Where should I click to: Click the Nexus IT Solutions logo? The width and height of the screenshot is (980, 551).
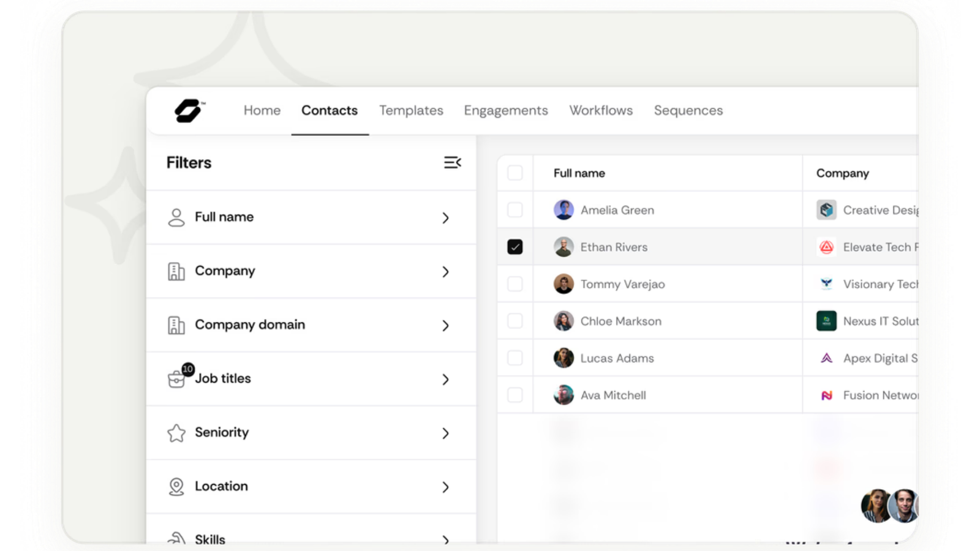826,321
